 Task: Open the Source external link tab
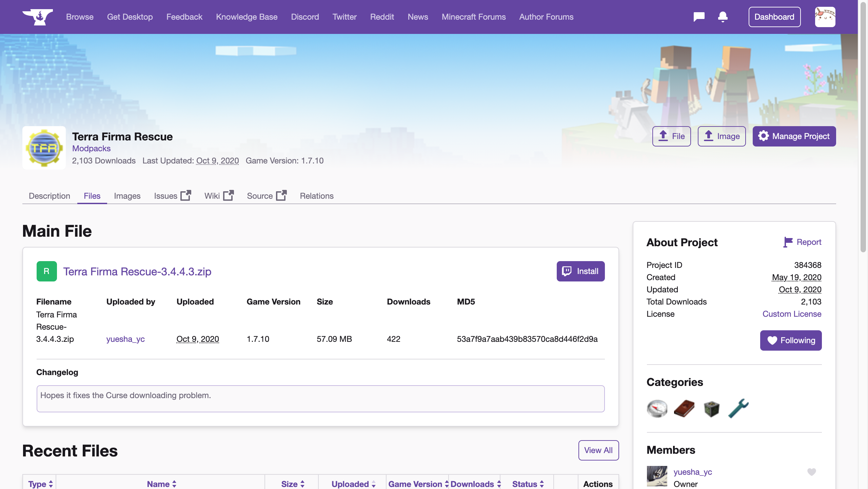(x=267, y=196)
